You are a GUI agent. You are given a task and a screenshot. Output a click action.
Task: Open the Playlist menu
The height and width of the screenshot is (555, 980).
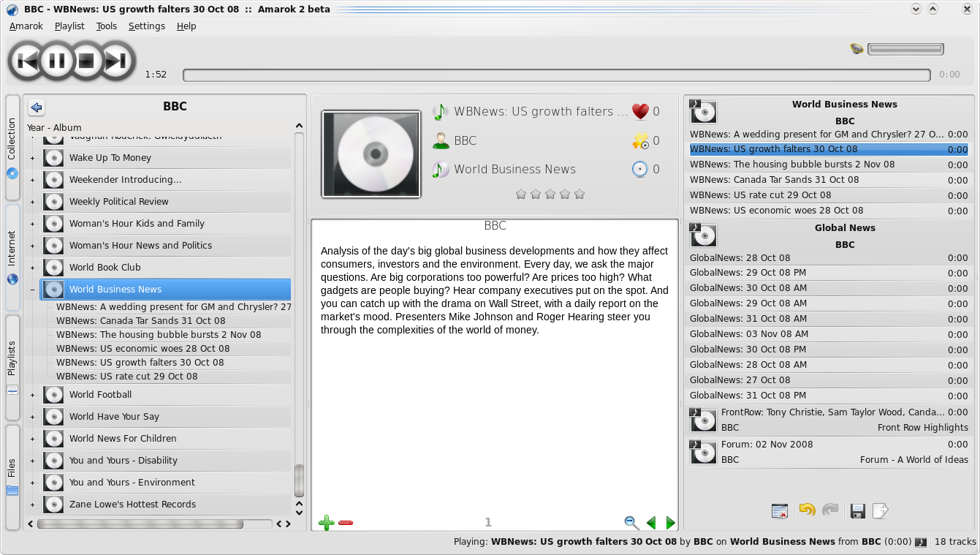69,26
